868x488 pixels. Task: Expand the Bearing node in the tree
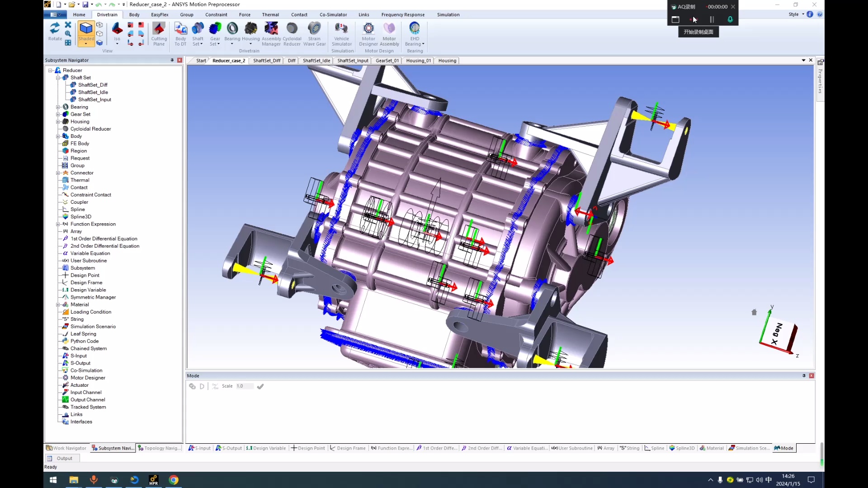tap(58, 107)
